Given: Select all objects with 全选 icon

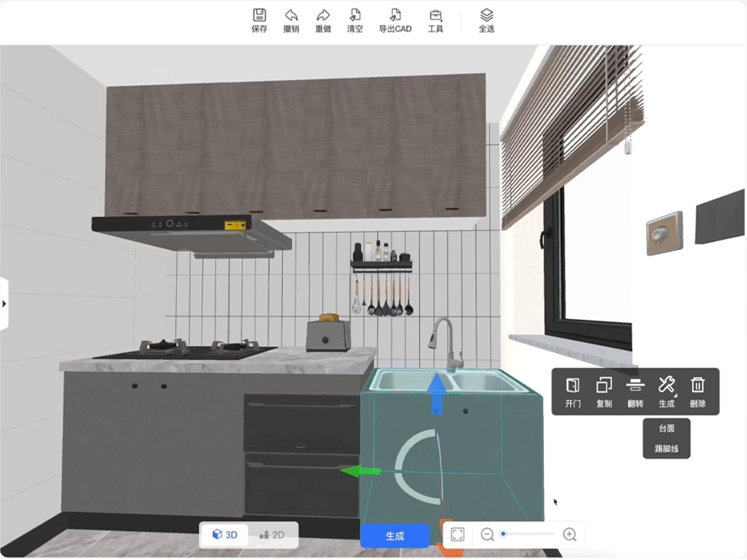Looking at the screenshot, I should click(x=486, y=21).
